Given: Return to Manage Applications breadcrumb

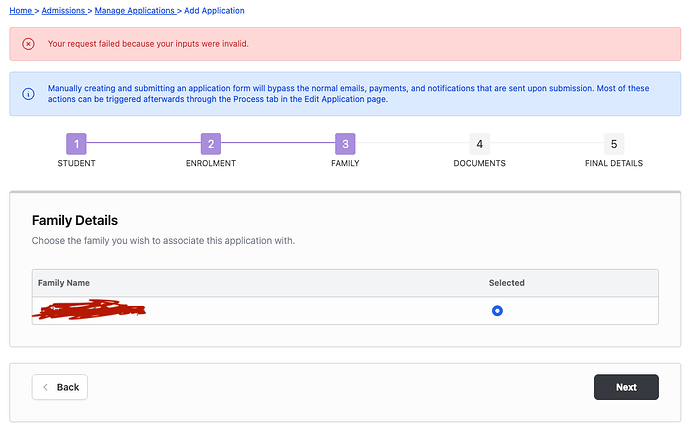Looking at the screenshot, I should (135, 10).
